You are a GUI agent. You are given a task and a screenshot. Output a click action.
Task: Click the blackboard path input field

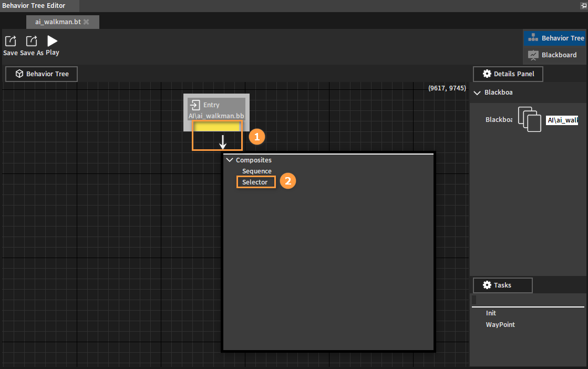pos(562,120)
